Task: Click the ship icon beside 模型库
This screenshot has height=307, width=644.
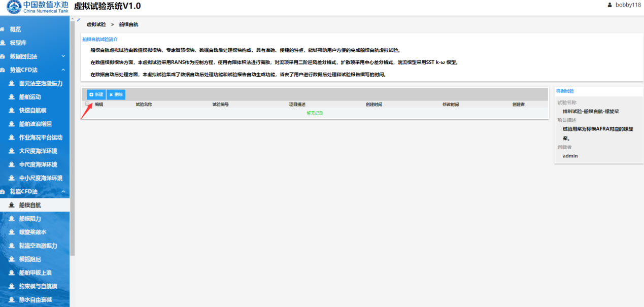Action: point(3,43)
